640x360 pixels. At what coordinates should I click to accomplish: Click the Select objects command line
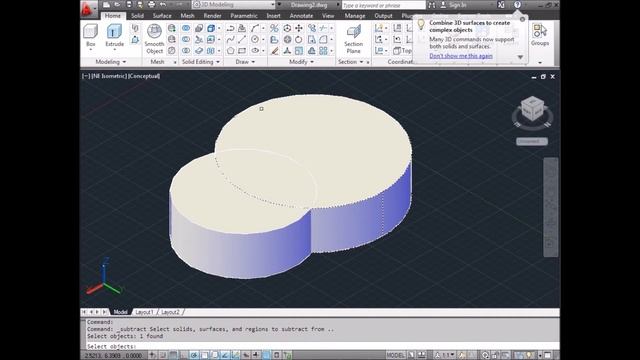pyautogui.click(x=322, y=346)
